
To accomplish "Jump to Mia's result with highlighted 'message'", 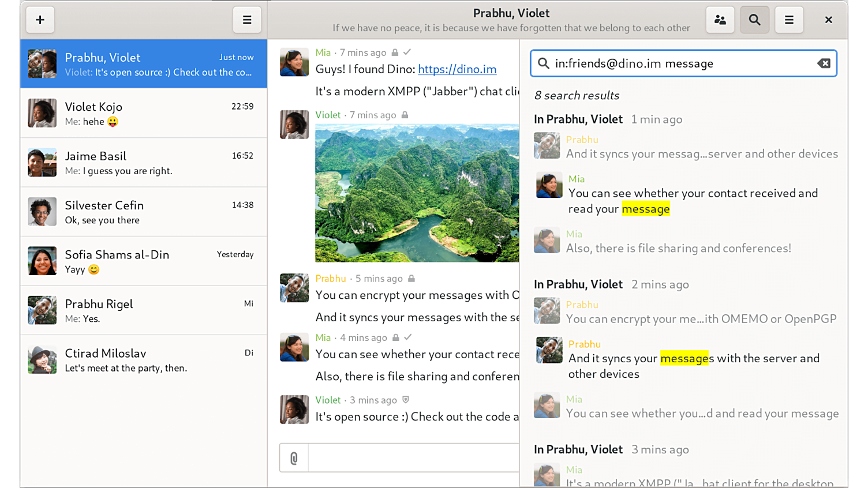I will 693,201.
